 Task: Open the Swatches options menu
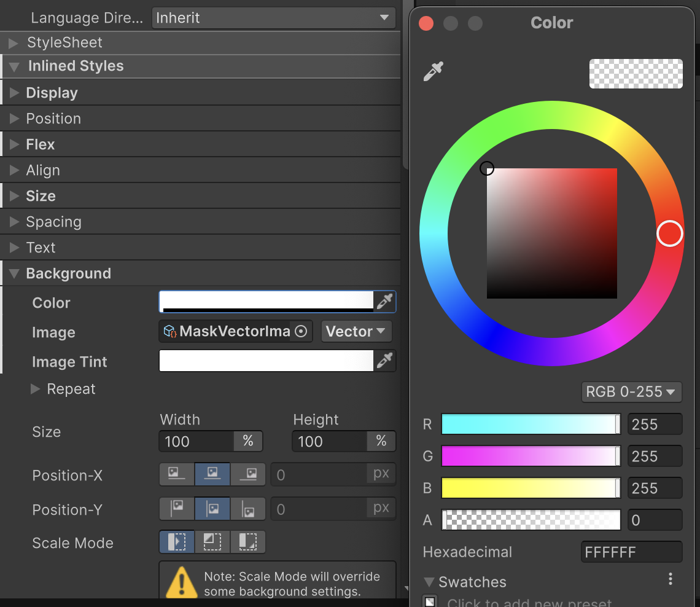tap(670, 579)
